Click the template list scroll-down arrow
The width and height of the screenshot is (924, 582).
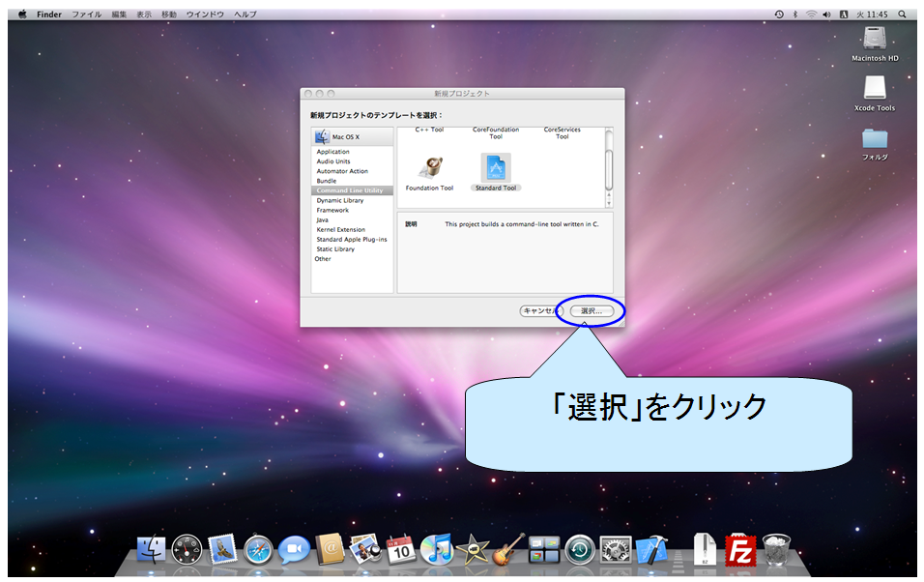tap(609, 203)
